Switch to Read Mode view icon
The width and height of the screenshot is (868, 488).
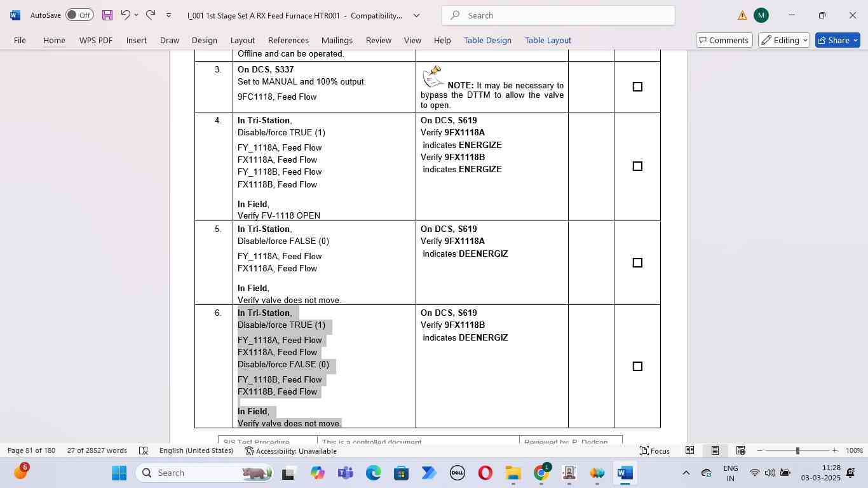pos(689,451)
